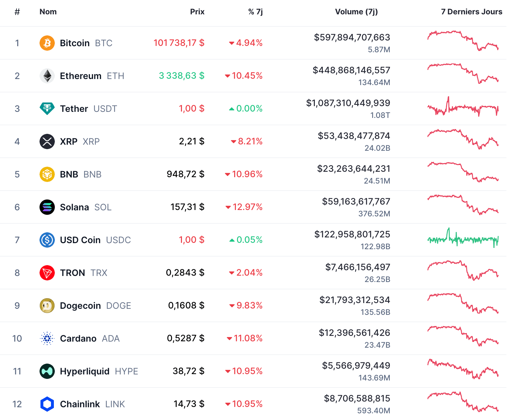The width and height of the screenshot is (507, 420).
Task: Click the Bitcoin BTC logo
Action: click(47, 43)
